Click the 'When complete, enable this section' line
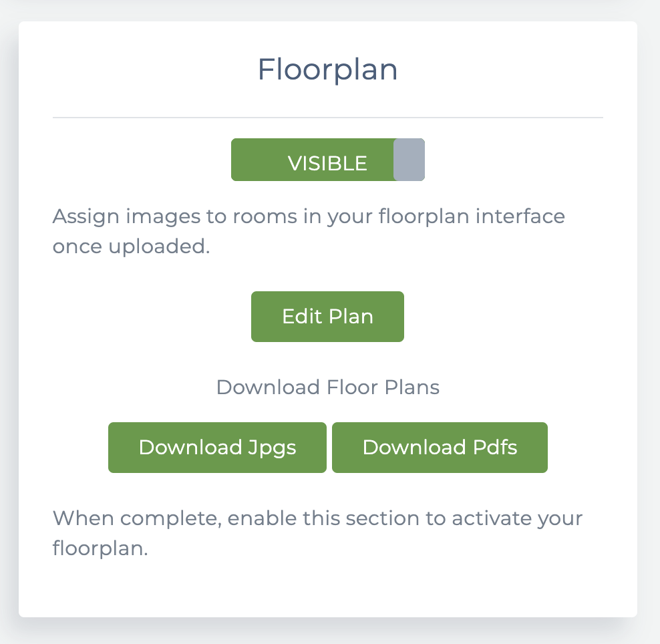Image resolution: width=660 pixels, height=644 pixels. click(317, 518)
